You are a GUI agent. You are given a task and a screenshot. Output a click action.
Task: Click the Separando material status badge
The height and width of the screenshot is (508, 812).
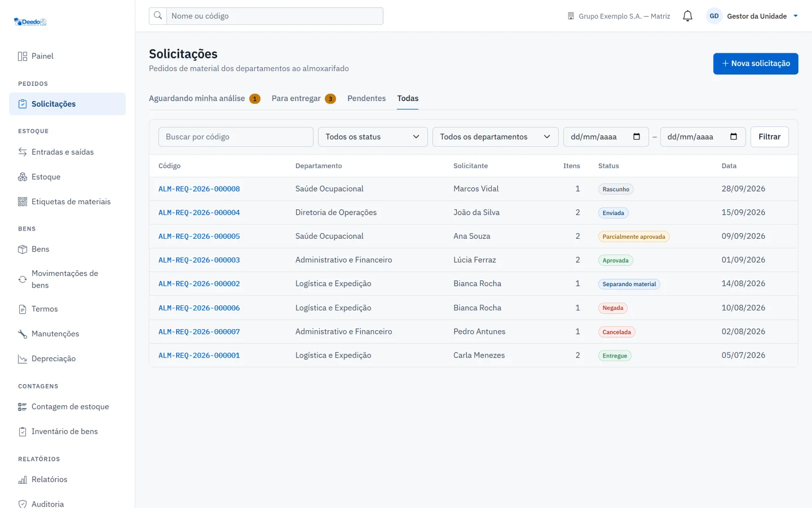click(x=629, y=284)
